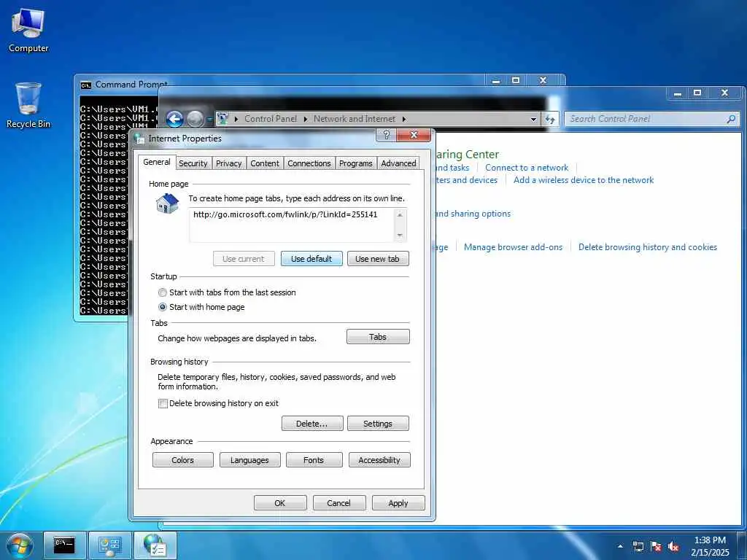Screen dimensions: 747x560
Task: Click the Windows Start orb
Action: coord(20,545)
